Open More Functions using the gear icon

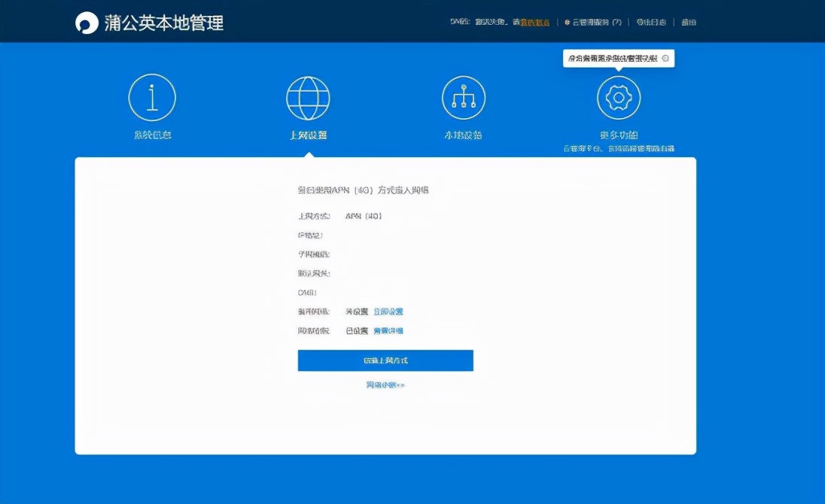(619, 96)
